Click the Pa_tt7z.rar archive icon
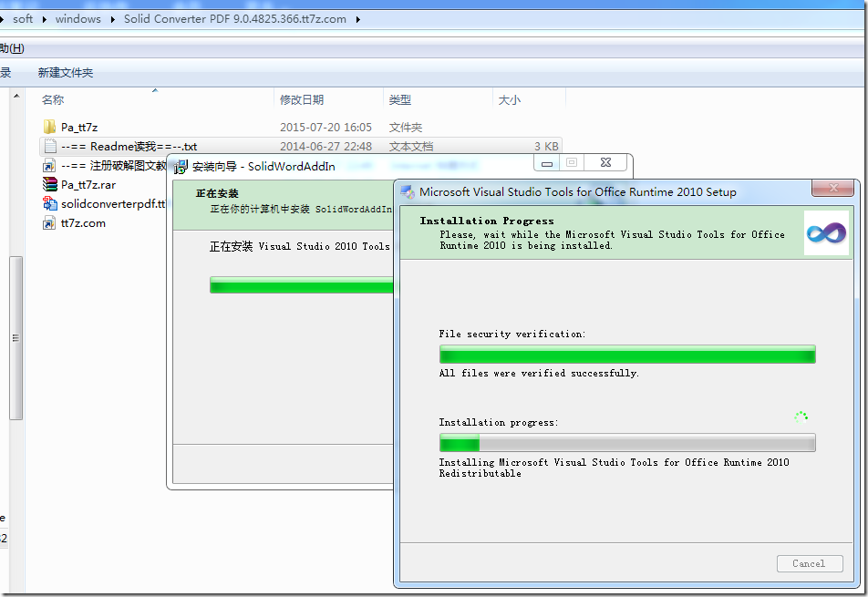The height and width of the screenshot is (597, 868). 50,184
